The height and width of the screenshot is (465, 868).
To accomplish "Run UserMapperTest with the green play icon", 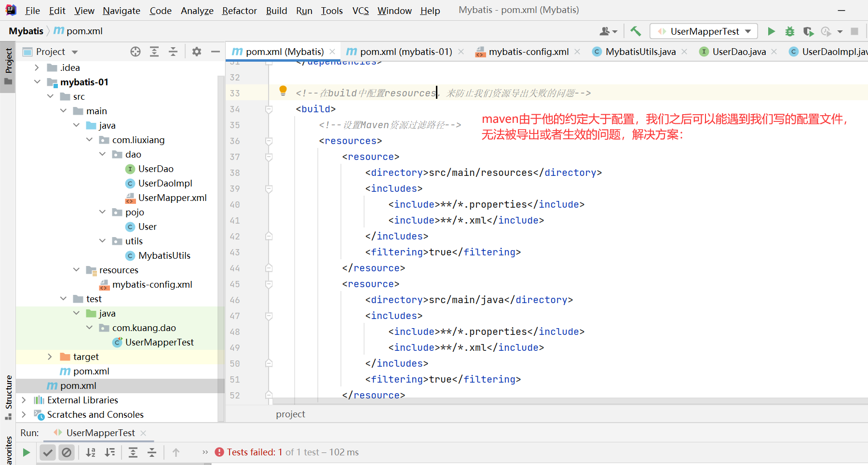I will pyautogui.click(x=771, y=31).
